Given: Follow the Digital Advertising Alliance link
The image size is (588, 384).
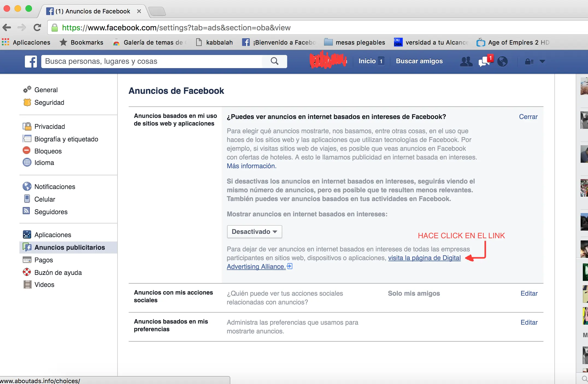Looking at the screenshot, I should click(x=424, y=258).
